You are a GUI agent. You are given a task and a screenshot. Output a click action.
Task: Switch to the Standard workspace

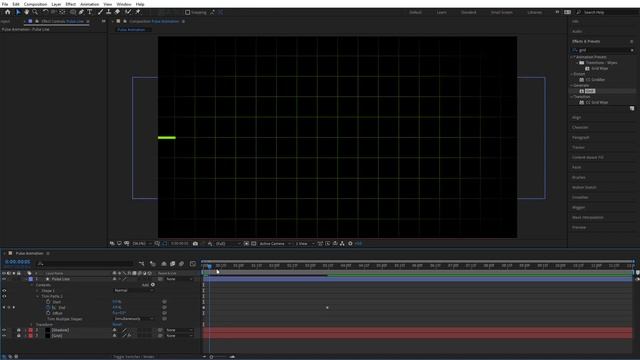point(469,12)
